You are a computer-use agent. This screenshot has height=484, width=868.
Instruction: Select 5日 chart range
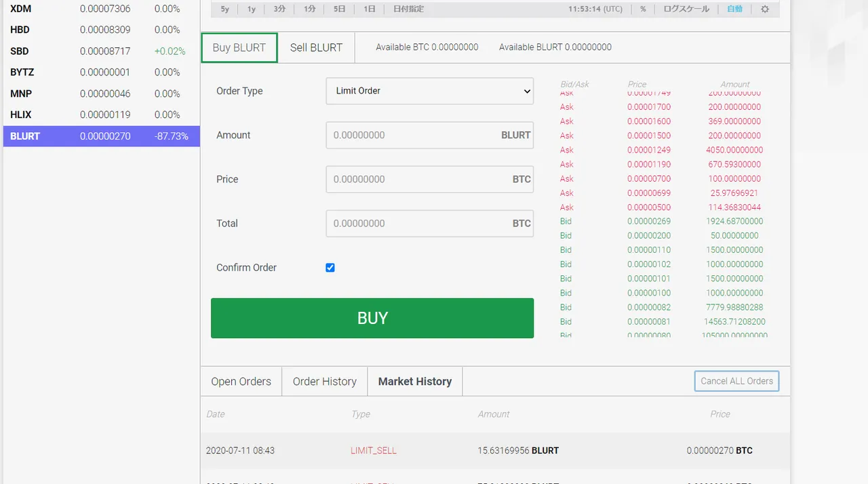[340, 9]
